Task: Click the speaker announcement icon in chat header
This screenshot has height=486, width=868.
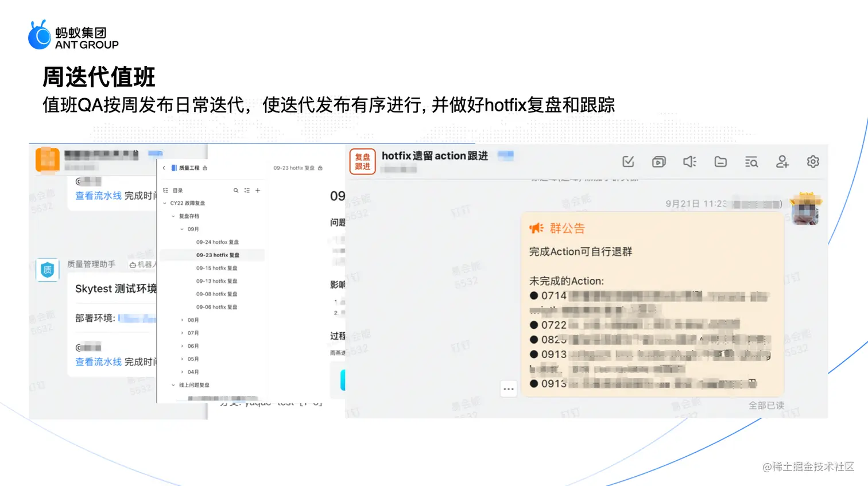Action: point(689,162)
